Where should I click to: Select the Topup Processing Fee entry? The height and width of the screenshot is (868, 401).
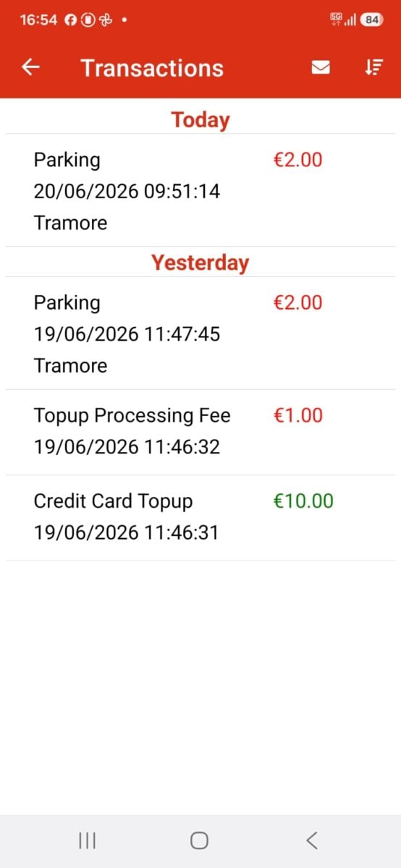tap(200, 432)
